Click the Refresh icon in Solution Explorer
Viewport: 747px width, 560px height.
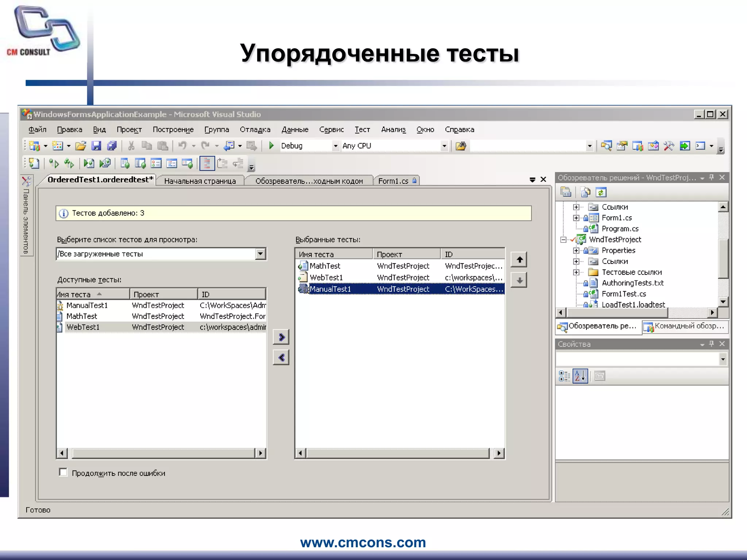(x=601, y=192)
